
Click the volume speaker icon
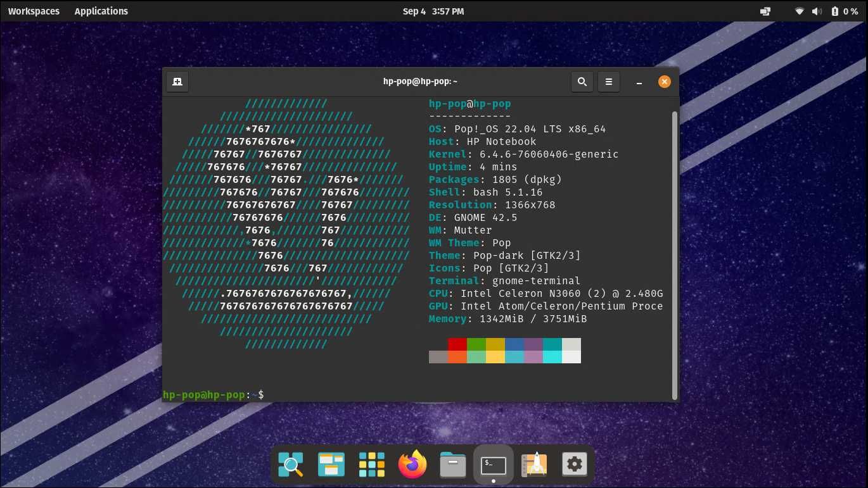click(817, 11)
